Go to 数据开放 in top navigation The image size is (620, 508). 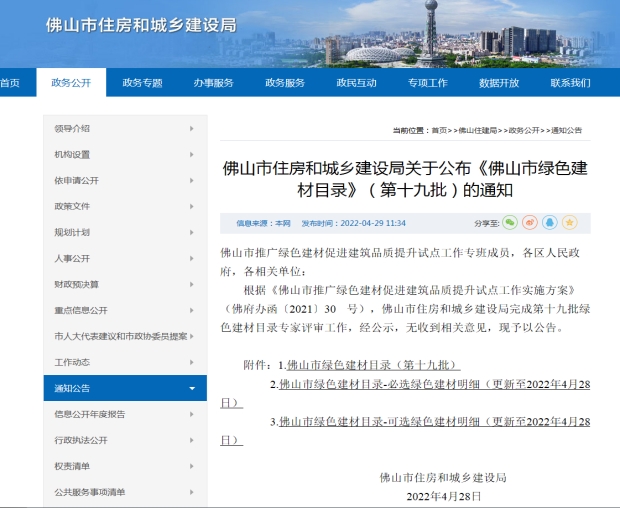coord(499,83)
